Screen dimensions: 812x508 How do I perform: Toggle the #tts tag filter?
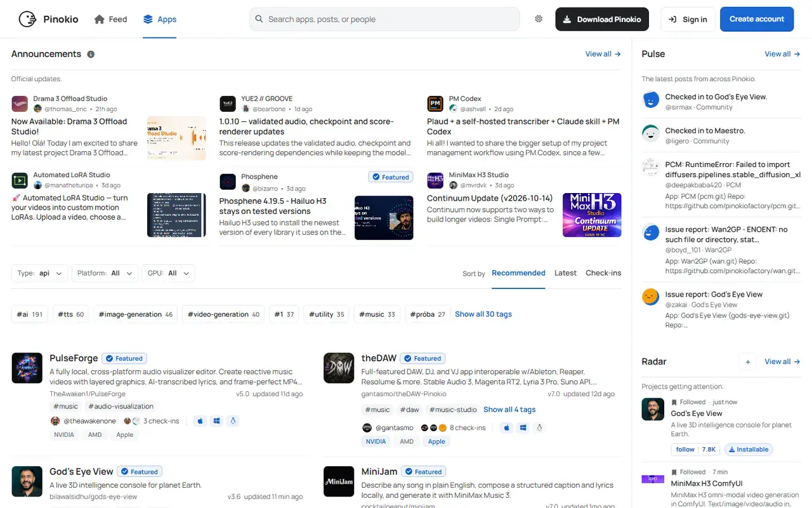coord(70,314)
